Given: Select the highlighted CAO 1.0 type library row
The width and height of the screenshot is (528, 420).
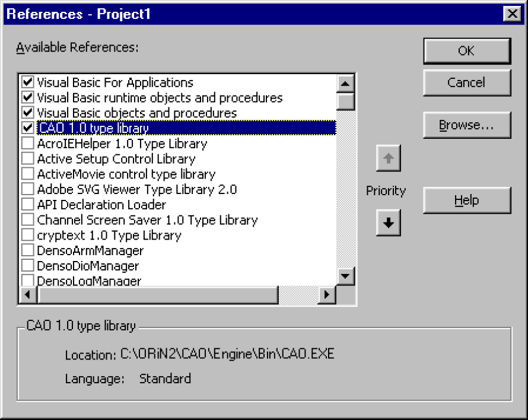Looking at the screenshot, I should (186, 128).
